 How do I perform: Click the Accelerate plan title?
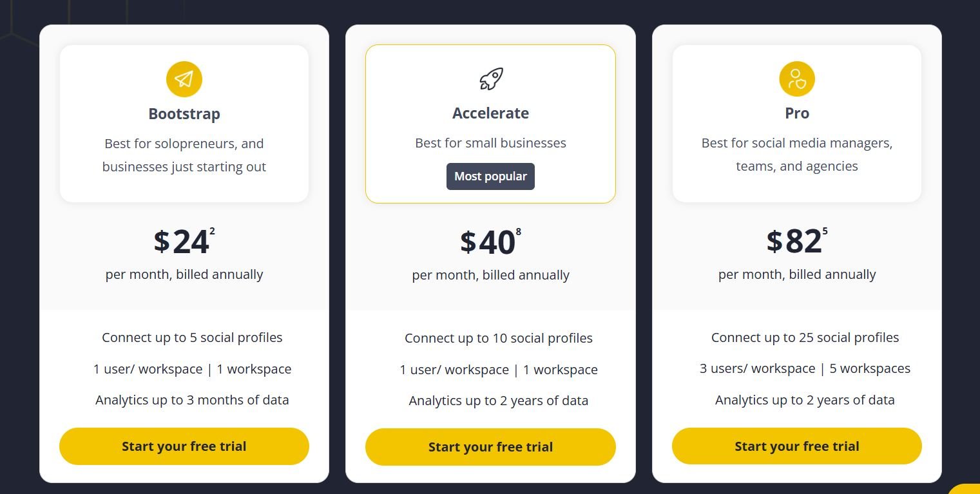[490, 113]
